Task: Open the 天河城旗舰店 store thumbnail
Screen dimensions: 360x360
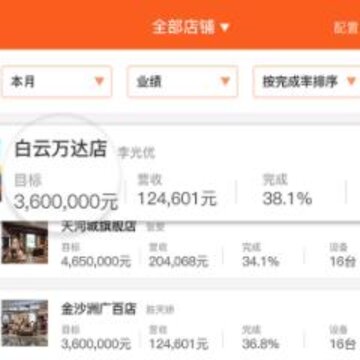Action: tap(25, 243)
